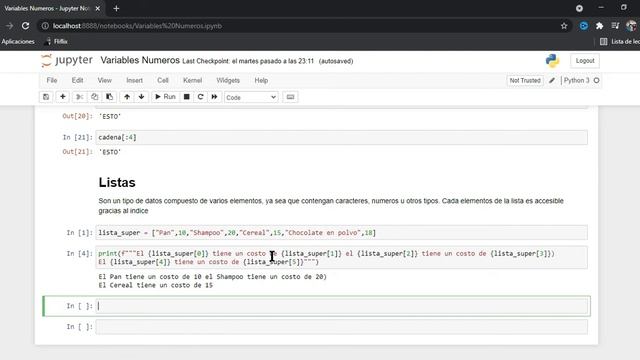The height and width of the screenshot is (360, 640).
Task: Select the Listas heading
Action: pyautogui.click(x=117, y=182)
